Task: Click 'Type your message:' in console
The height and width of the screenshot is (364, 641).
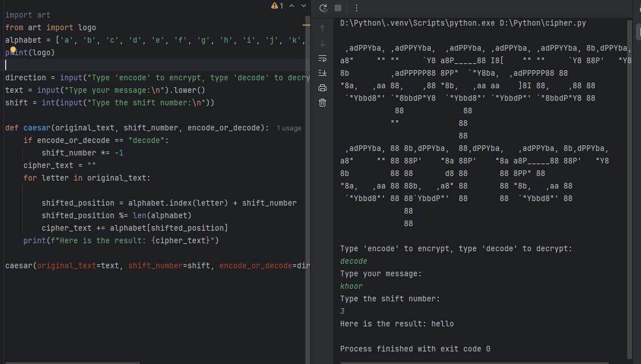Action: pyautogui.click(x=381, y=274)
